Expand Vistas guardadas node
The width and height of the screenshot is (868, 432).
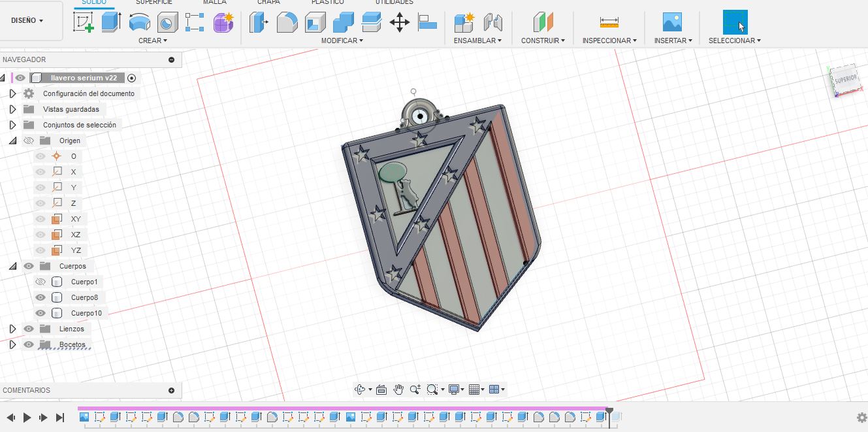click(x=12, y=109)
